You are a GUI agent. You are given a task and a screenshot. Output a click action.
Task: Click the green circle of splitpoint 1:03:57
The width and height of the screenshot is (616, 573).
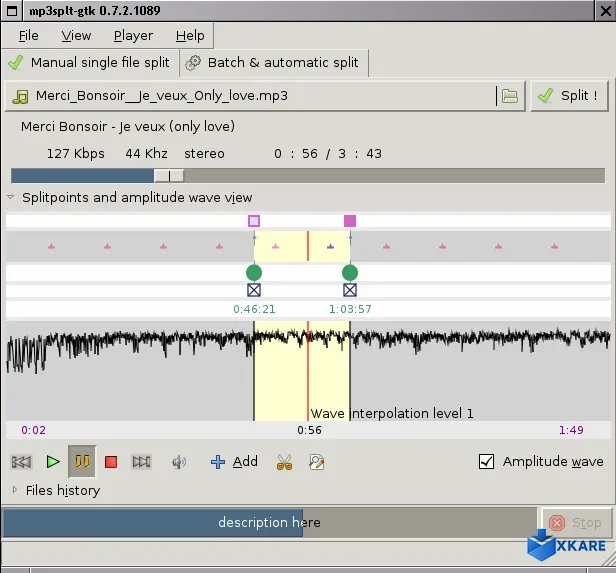tap(350, 273)
